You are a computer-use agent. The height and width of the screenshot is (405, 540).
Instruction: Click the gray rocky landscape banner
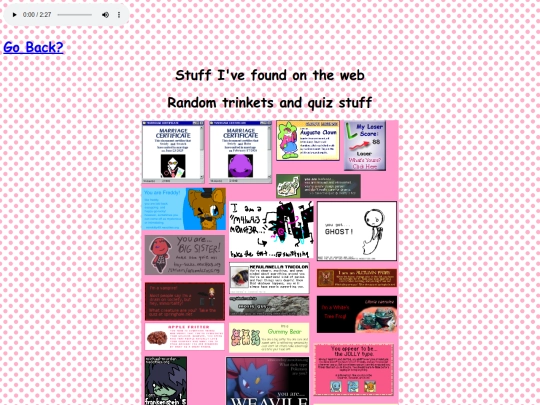click(269, 305)
